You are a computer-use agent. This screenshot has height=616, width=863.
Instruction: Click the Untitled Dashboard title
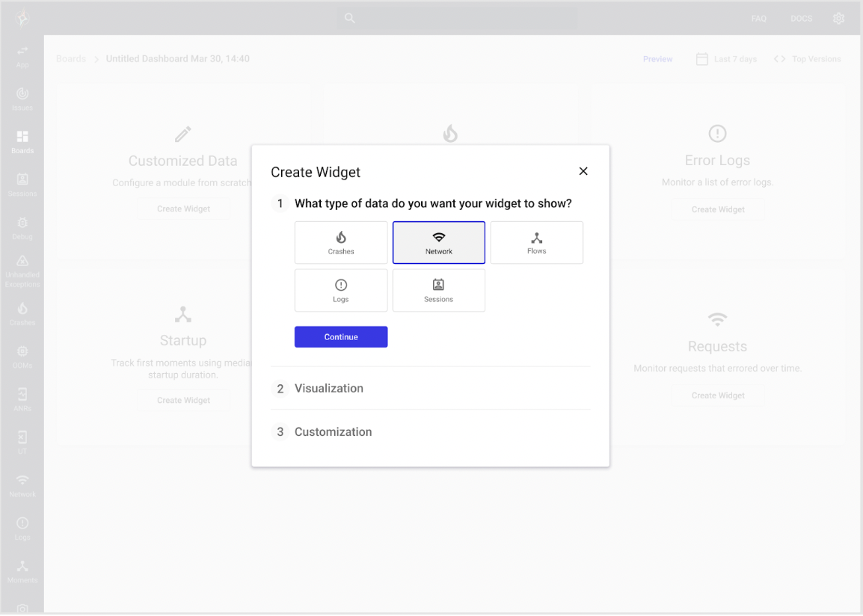177,59
